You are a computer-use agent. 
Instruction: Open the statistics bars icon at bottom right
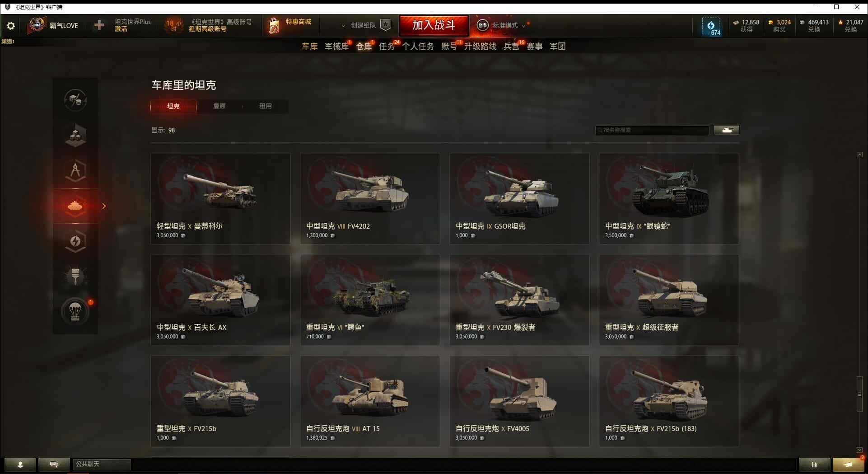coord(815,464)
